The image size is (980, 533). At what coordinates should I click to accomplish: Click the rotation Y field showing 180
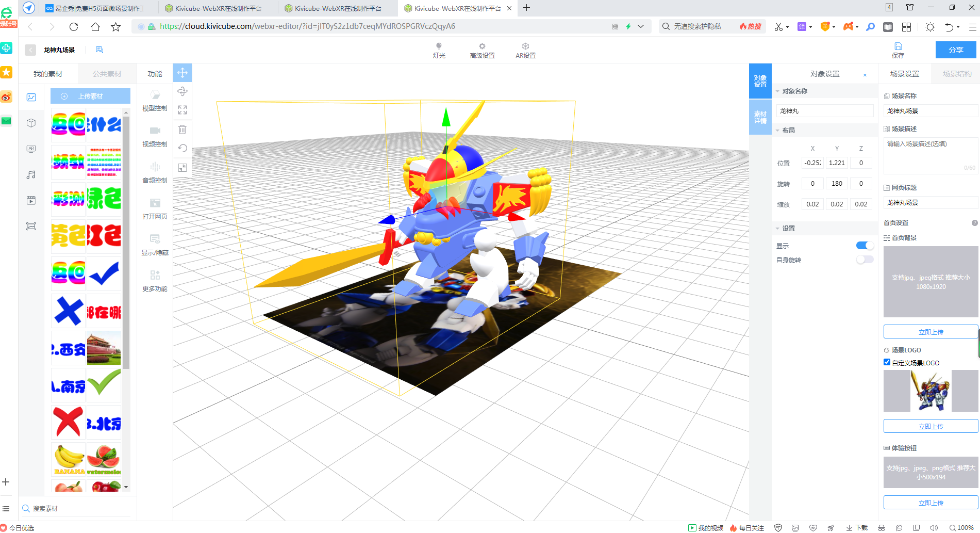tap(837, 183)
